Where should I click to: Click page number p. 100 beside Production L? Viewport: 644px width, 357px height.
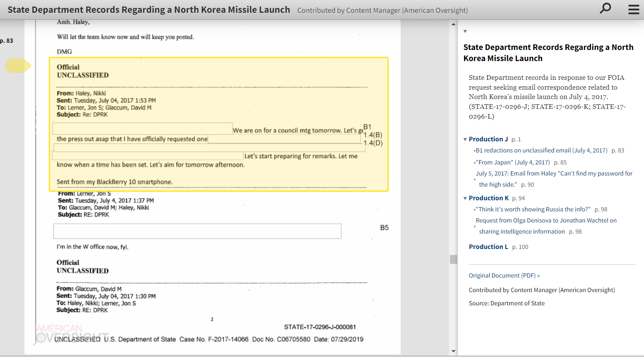tap(520, 247)
